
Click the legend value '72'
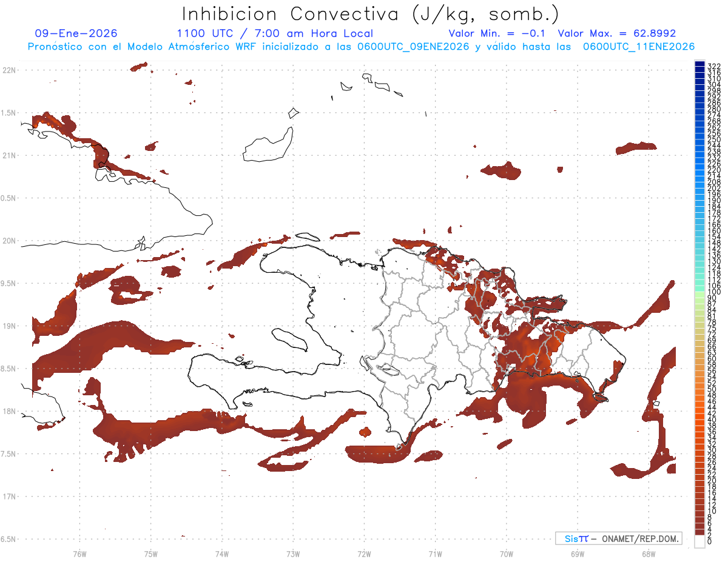point(712,335)
